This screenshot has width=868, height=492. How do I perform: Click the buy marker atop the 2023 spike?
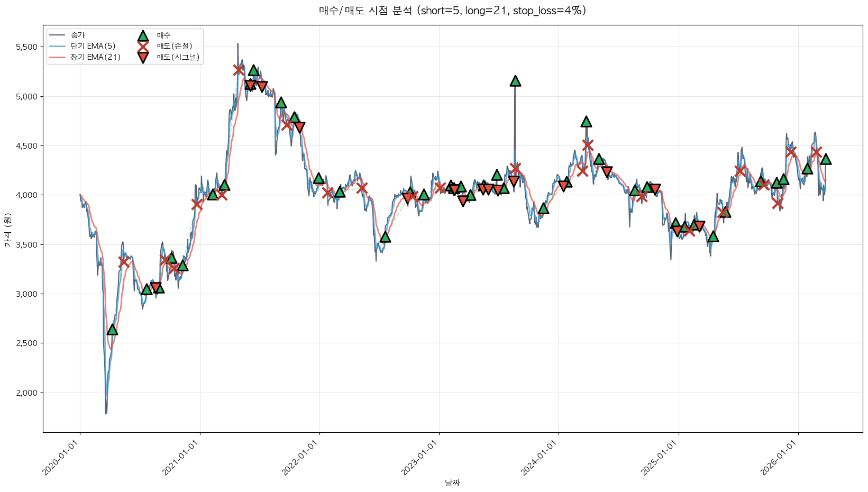515,81
